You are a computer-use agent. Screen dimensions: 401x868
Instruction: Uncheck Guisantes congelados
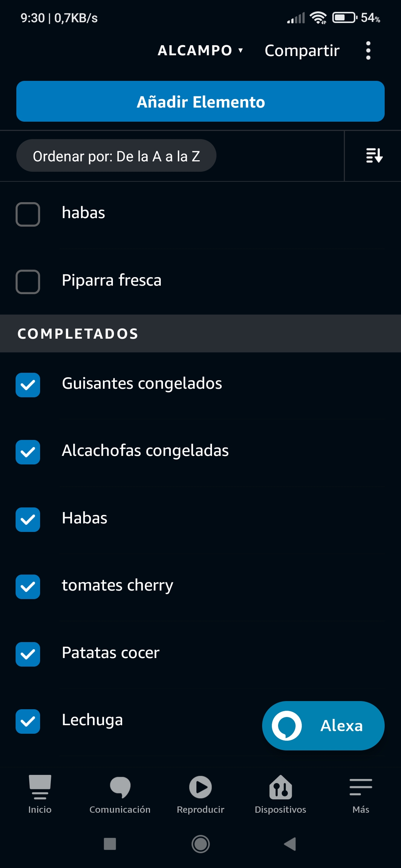(x=28, y=385)
